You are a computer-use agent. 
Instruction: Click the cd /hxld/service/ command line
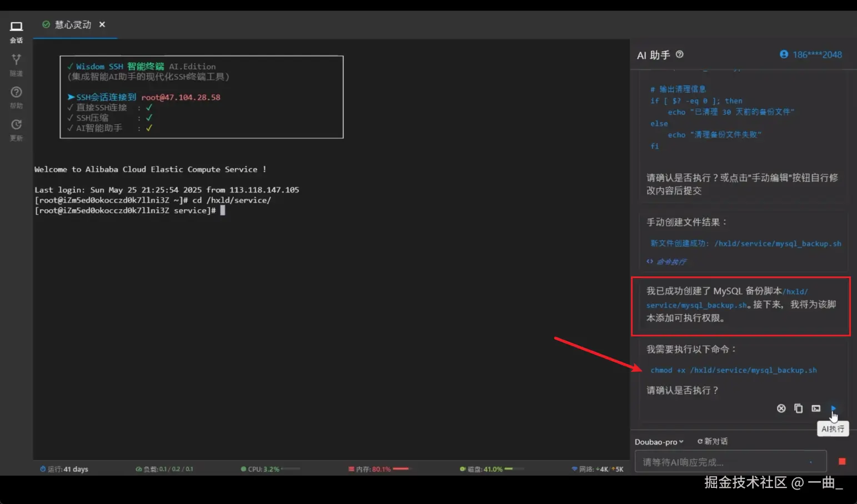pyautogui.click(x=153, y=200)
